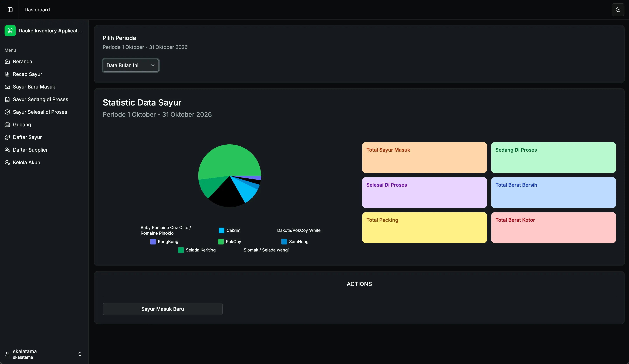Select Gudang in the sidebar

44,124
